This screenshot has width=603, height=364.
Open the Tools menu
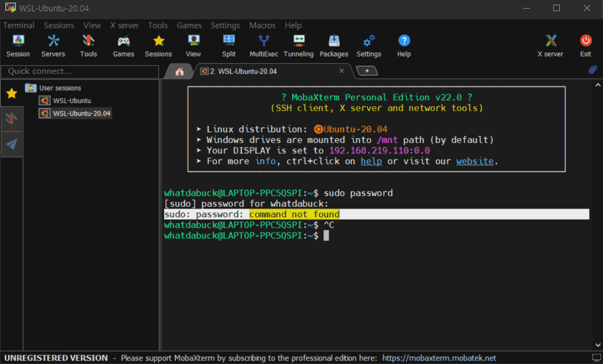pyautogui.click(x=158, y=25)
